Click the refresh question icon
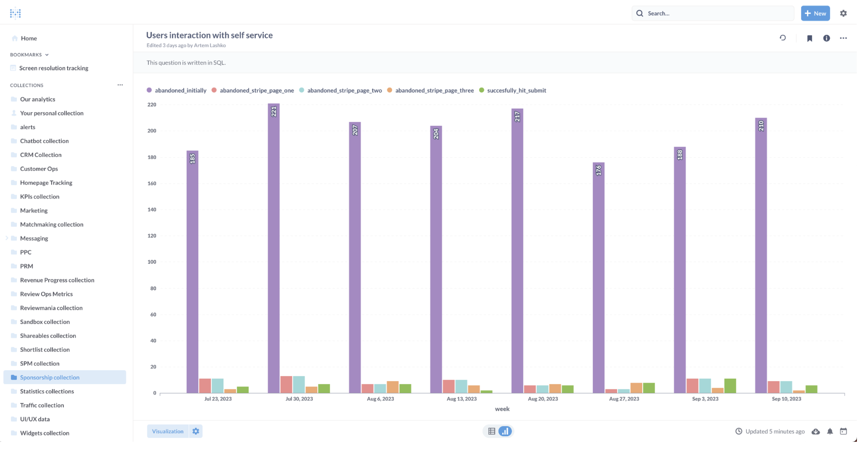Screen dimensions: 868x451 tap(782, 38)
